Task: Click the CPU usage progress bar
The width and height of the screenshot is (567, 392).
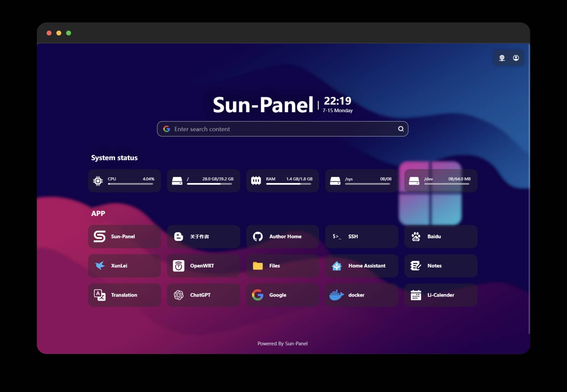Action: tap(131, 184)
